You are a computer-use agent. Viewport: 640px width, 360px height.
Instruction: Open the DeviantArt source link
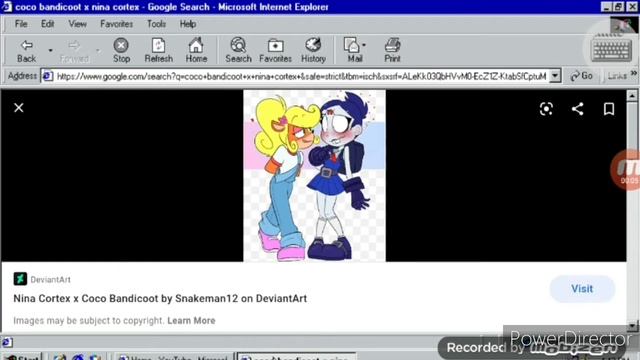tap(50, 280)
